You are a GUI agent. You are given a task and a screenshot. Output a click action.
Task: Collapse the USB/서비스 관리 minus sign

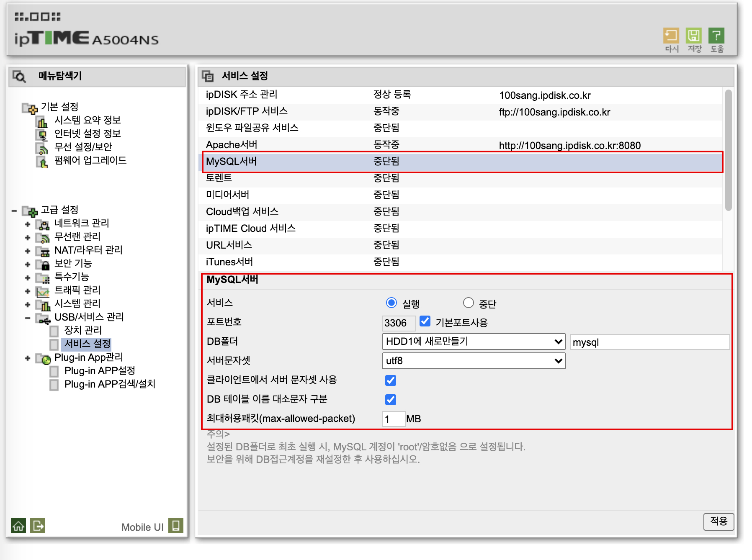28,318
